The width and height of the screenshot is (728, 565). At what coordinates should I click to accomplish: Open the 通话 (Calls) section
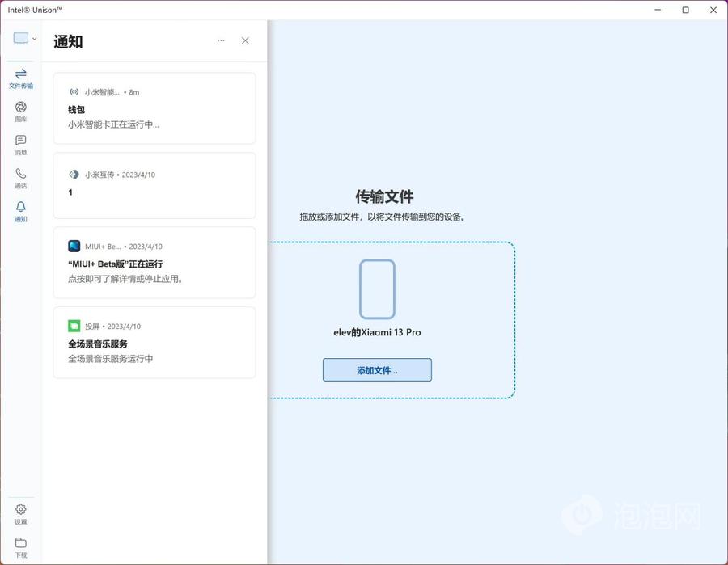pos(20,177)
